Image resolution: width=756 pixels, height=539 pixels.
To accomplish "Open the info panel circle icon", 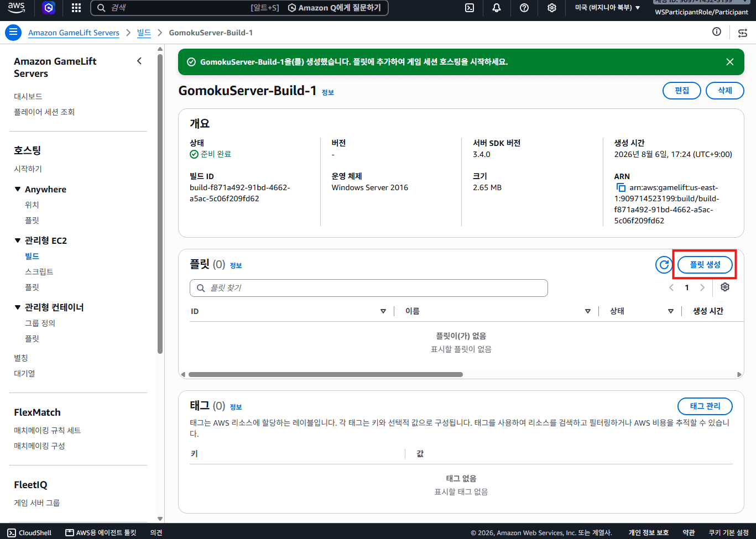I will coord(717,32).
